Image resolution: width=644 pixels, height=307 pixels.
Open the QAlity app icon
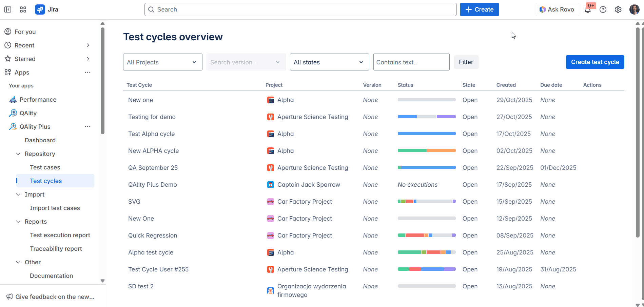coord(13,113)
